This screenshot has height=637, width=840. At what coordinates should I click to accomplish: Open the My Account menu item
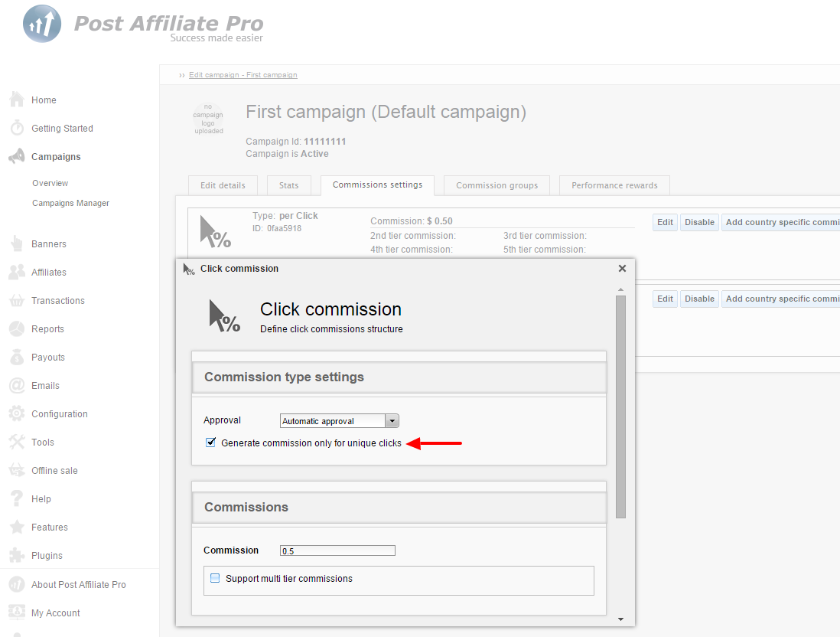tap(56, 612)
